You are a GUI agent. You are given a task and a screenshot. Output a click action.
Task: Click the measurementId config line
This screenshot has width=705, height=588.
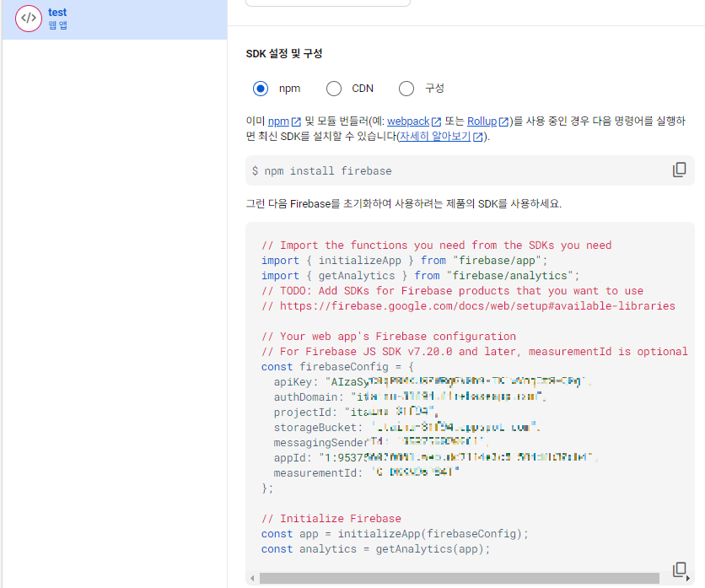367,472
